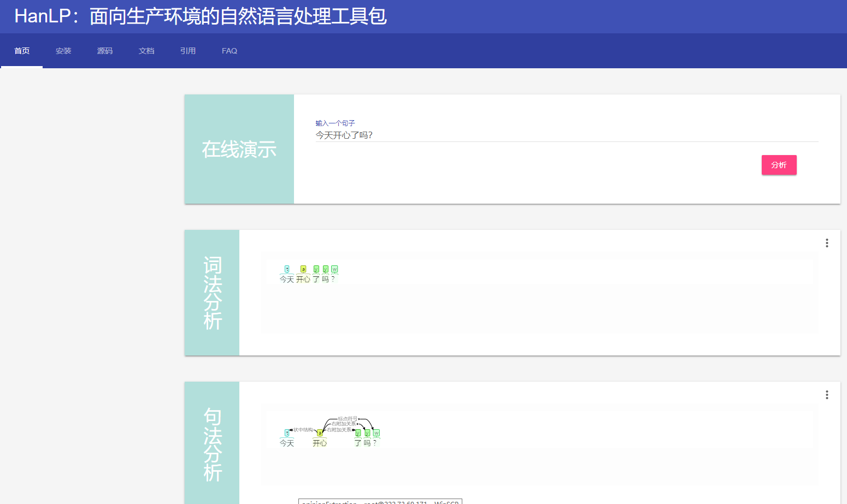Click the 标点符号 dependency label
Screen dimensions: 847x504
(x=348, y=419)
